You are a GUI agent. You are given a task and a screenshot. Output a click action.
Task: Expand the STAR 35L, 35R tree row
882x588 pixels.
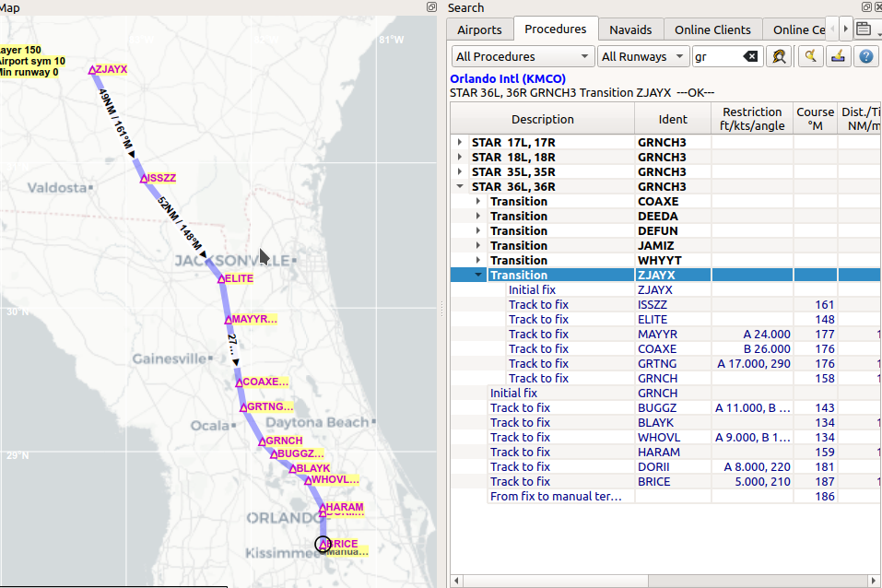[x=460, y=171]
